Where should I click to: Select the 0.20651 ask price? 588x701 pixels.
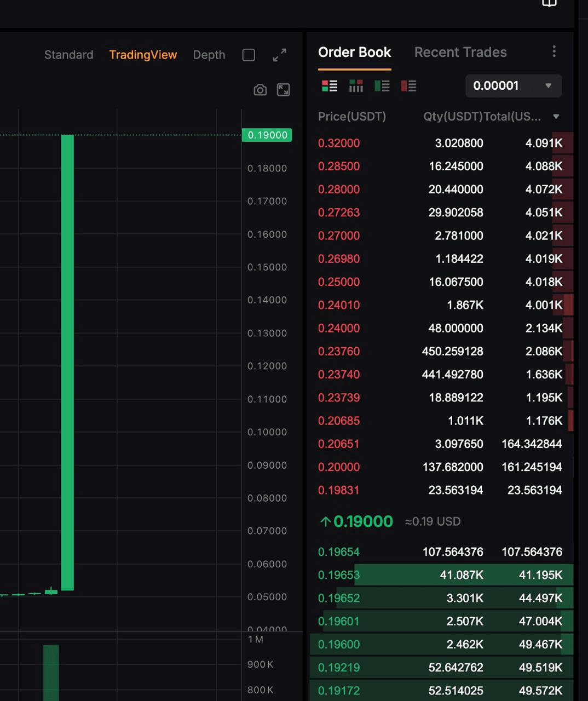point(339,444)
